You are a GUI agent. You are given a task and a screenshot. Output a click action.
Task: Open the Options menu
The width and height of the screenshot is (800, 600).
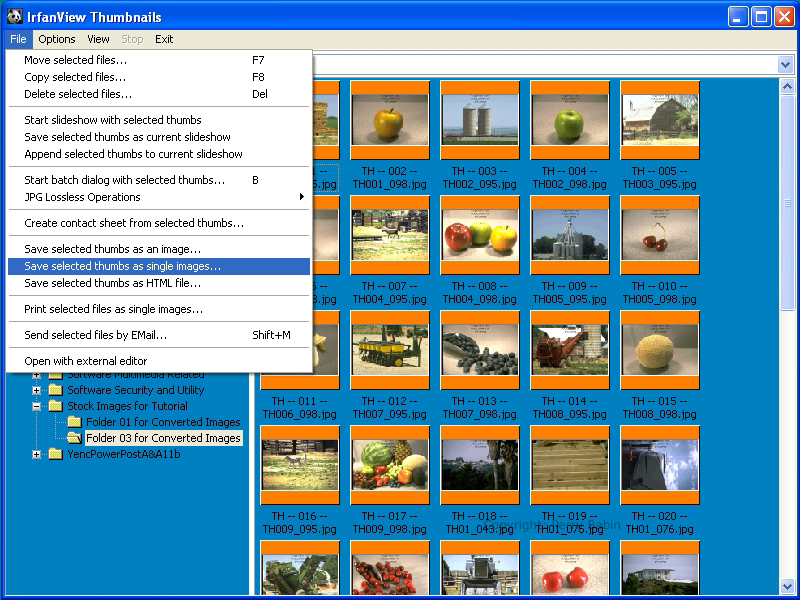click(x=57, y=39)
